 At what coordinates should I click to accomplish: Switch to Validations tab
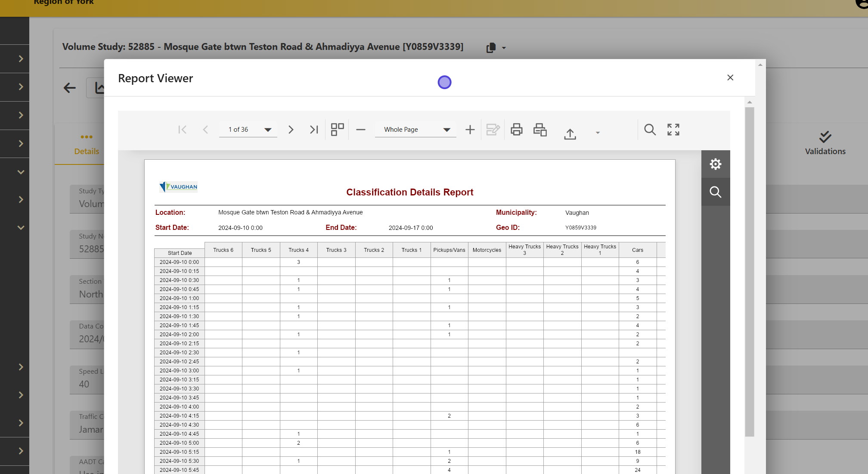(825, 144)
